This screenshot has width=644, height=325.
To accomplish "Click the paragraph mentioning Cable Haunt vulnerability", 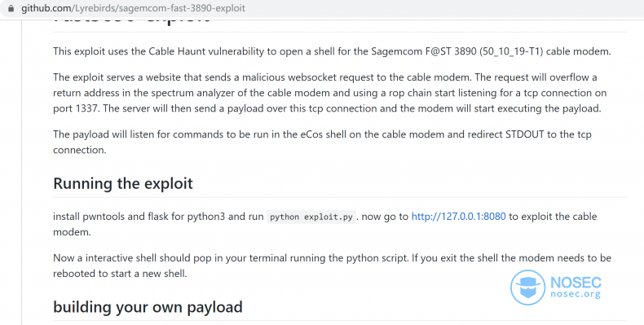I will point(332,51).
